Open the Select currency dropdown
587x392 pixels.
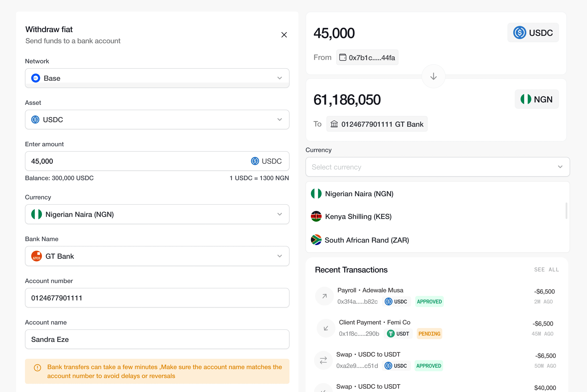click(x=437, y=167)
